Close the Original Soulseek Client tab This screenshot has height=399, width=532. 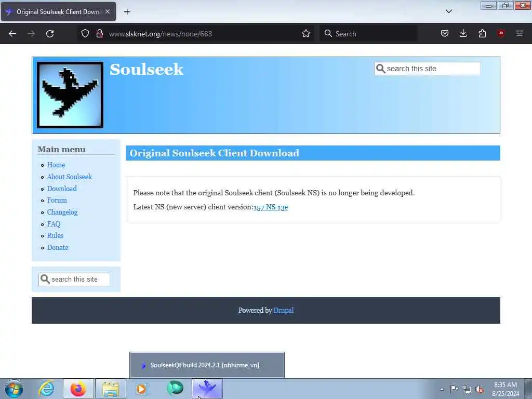pyautogui.click(x=108, y=11)
